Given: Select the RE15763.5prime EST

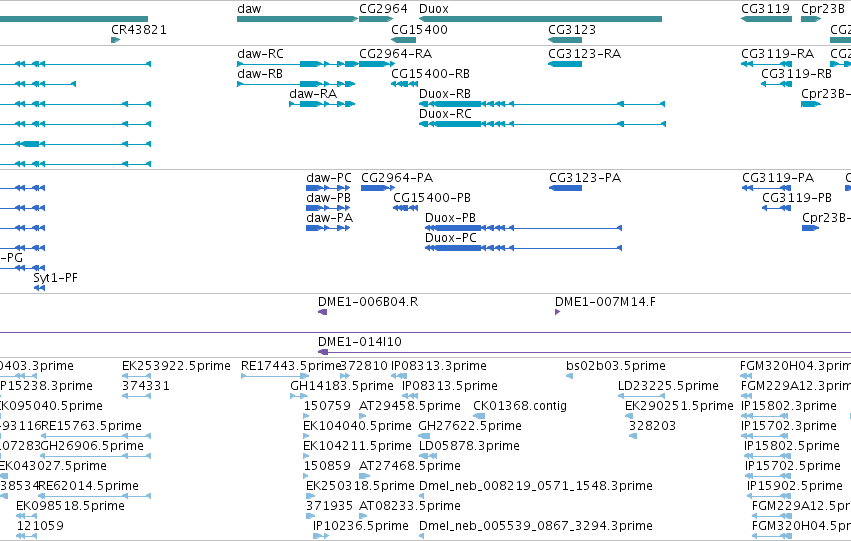Looking at the screenshot, I should (x=96, y=436).
